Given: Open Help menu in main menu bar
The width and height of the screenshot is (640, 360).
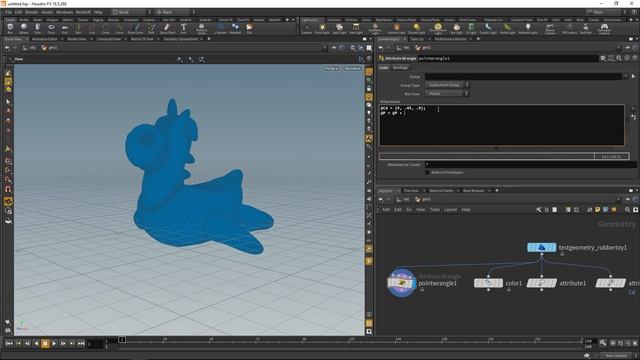Looking at the screenshot, I should (x=98, y=12).
